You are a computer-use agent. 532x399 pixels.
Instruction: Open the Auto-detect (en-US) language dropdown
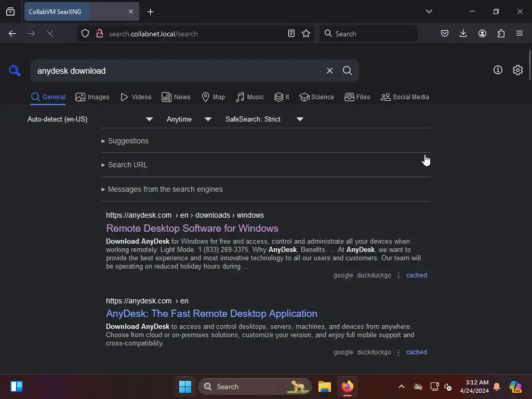tap(90, 119)
